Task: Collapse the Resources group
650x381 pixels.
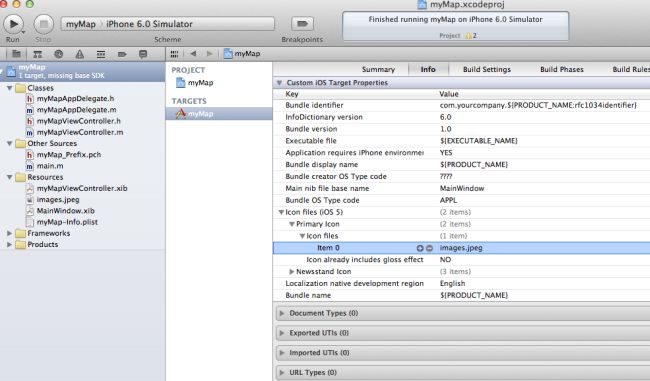Action: pos(9,177)
